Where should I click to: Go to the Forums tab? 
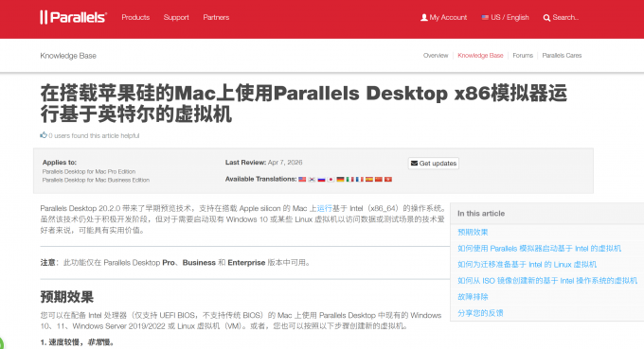click(x=523, y=56)
